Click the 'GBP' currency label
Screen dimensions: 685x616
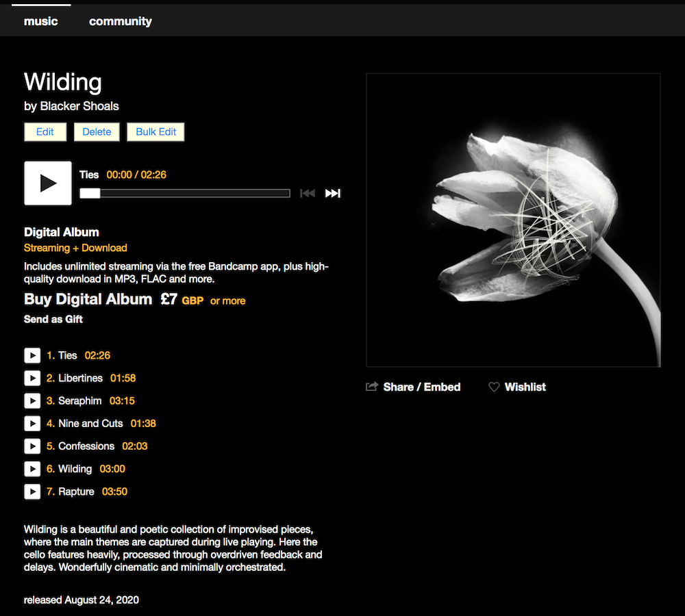tap(192, 300)
